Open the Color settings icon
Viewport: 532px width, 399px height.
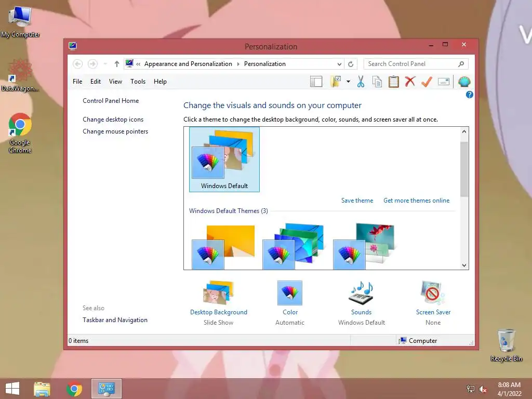(290, 292)
